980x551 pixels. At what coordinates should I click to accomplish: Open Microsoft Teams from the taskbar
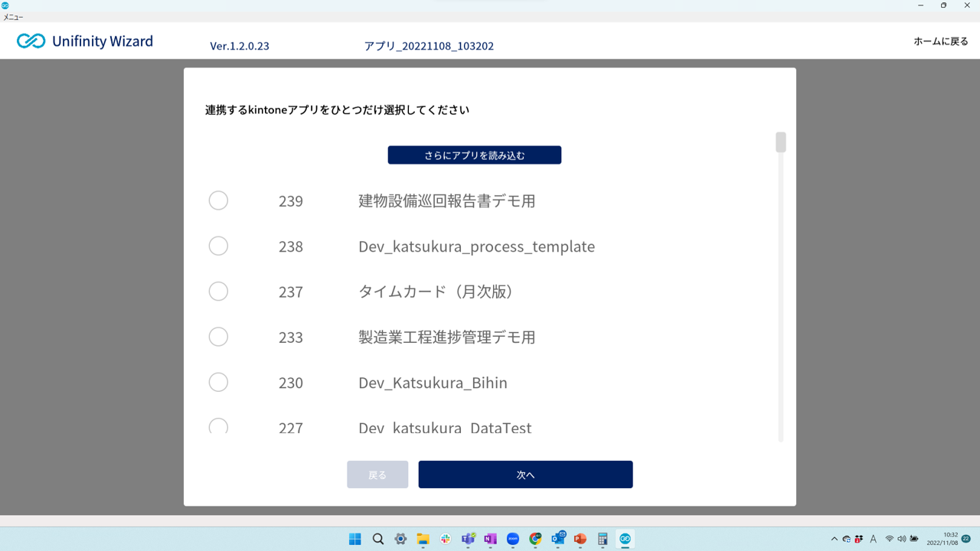[468, 539]
